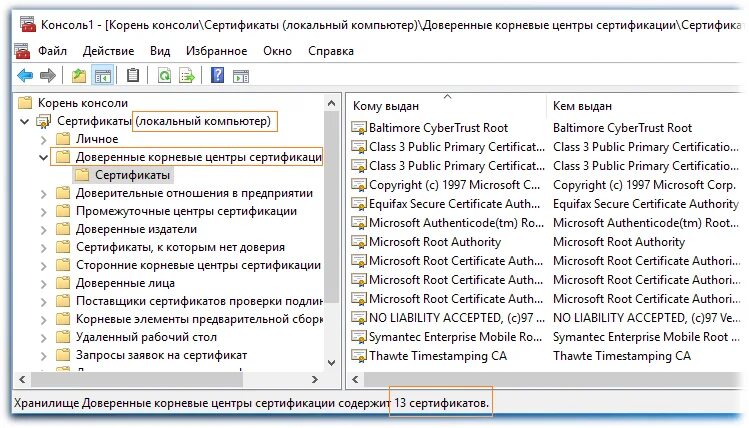The height and width of the screenshot is (428, 749).
Task: Click the certificate icon for Microsoft Root Authority
Action: [359, 242]
